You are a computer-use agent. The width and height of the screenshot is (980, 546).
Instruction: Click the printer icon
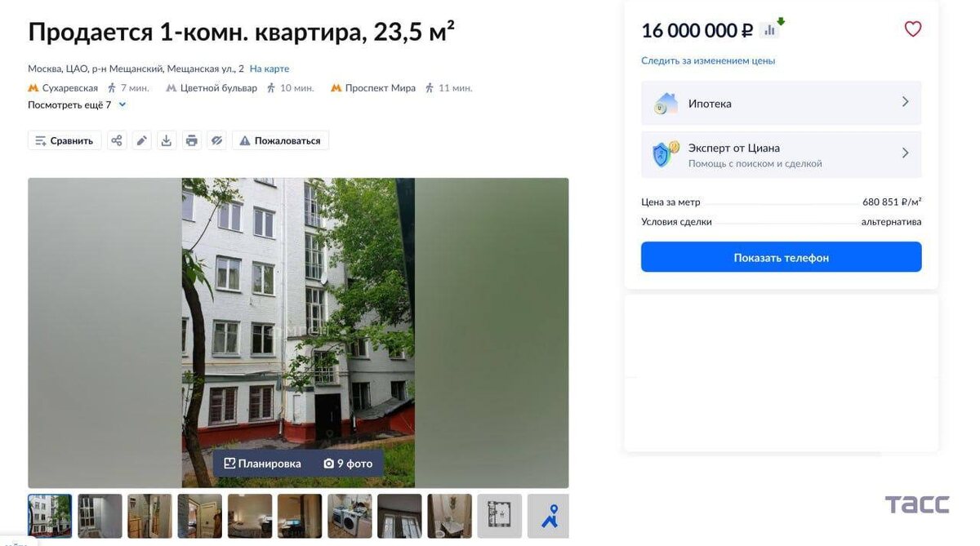191,140
